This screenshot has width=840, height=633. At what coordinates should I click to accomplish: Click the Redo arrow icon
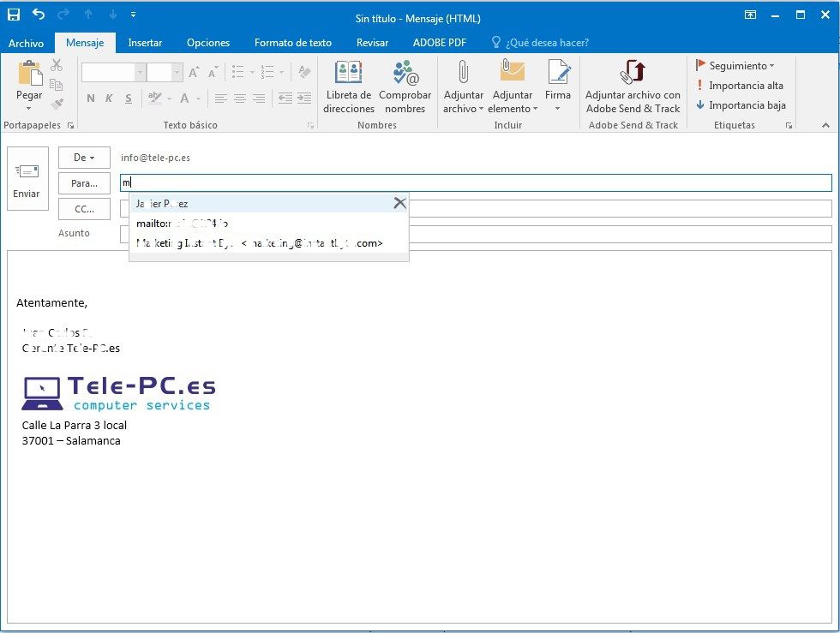click(x=63, y=15)
